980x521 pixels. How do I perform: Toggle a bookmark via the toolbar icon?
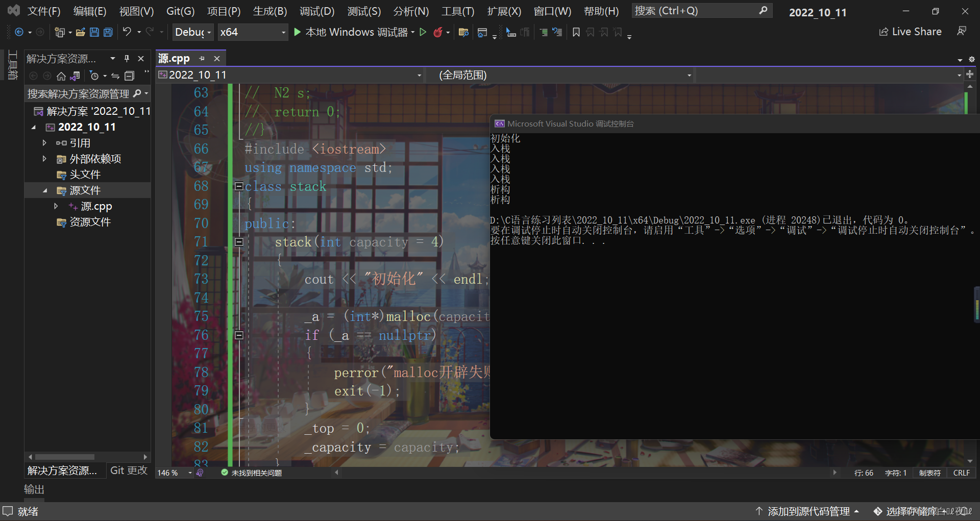tap(576, 32)
